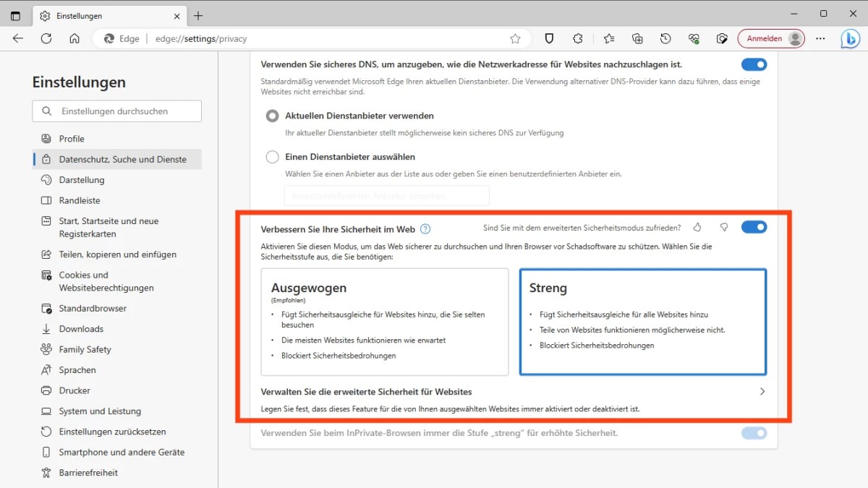
Task: Add this page to favorites star
Action: (515, 39)
